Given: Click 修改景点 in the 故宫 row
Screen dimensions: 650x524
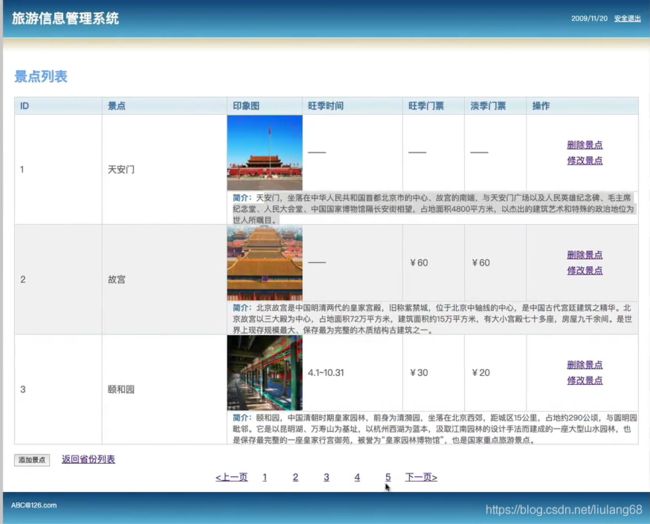Looking at the screenshot, I should click(x=585, y=270).
